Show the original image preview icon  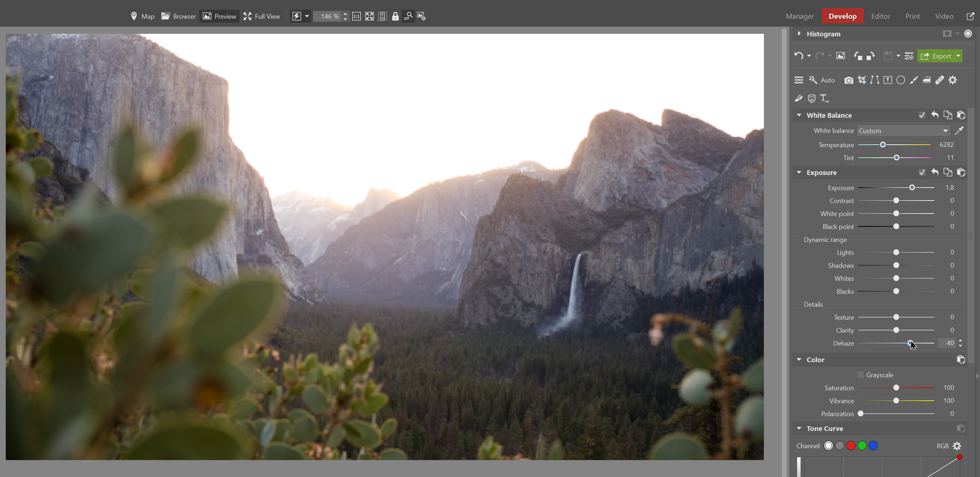coord(840,56)
